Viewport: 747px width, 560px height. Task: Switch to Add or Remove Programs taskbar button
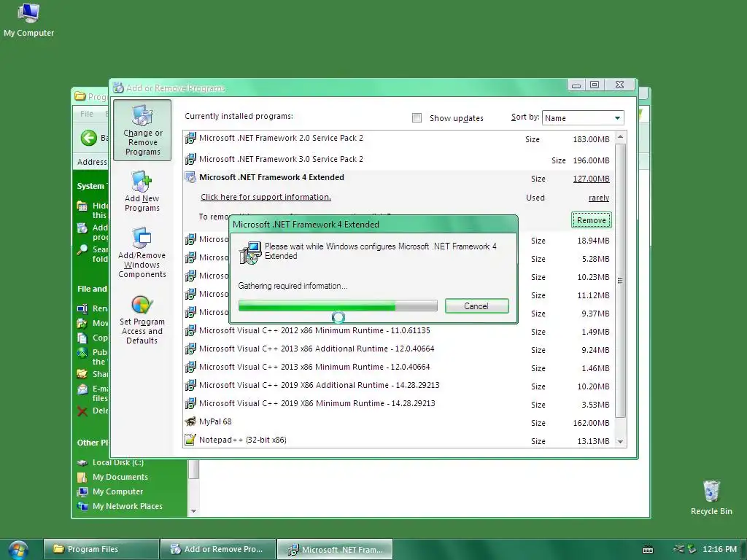click(218, 549)
